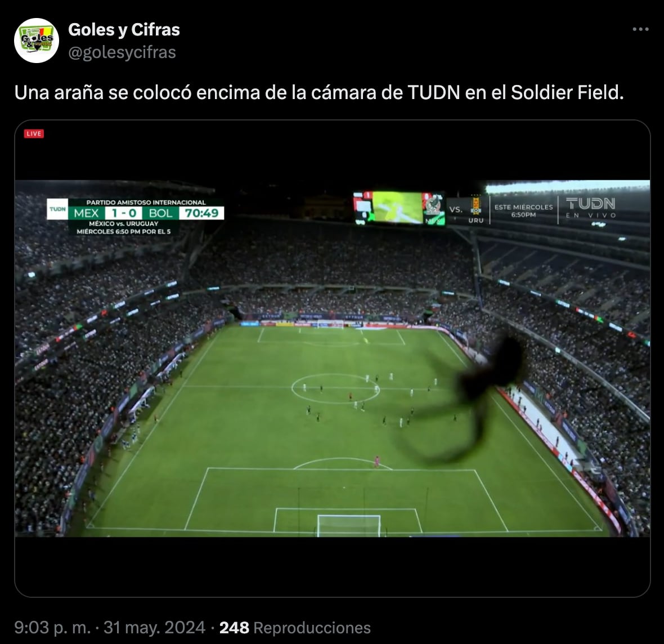Click the 1 - 0 score display
Image resolution: width=664 pixels, height=644 pixels.
tap(124, 213)
